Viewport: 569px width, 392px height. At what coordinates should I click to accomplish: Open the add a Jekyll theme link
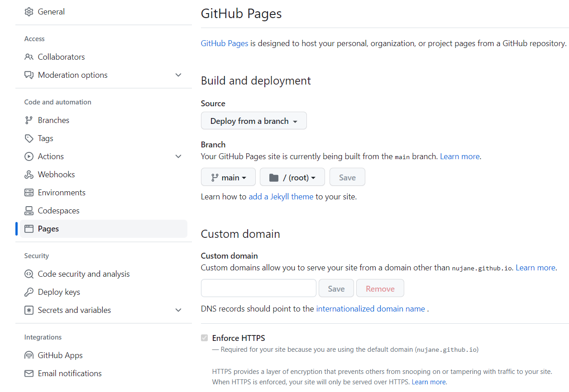click(281, 197)
